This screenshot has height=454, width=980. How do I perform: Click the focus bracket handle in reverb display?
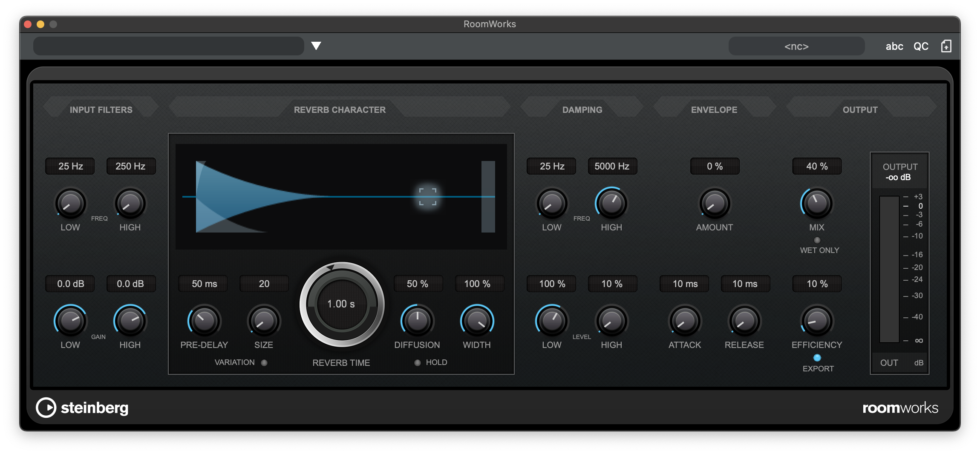point(428,197)
